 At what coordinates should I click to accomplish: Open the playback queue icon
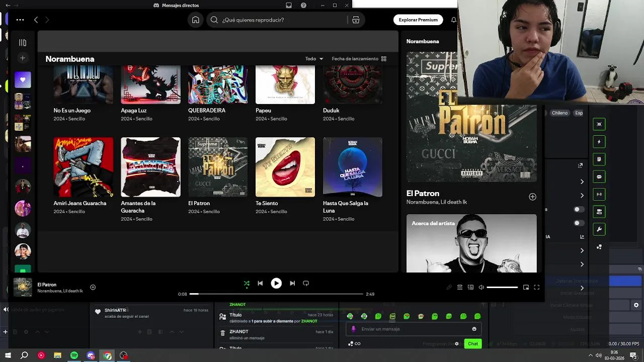pos(459,287)
